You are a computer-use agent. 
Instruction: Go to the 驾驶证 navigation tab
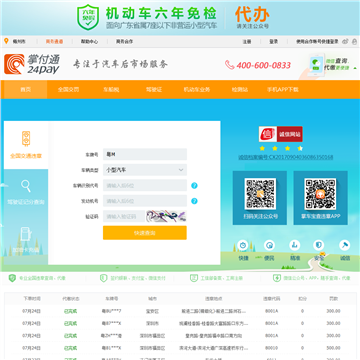[154, 89]
